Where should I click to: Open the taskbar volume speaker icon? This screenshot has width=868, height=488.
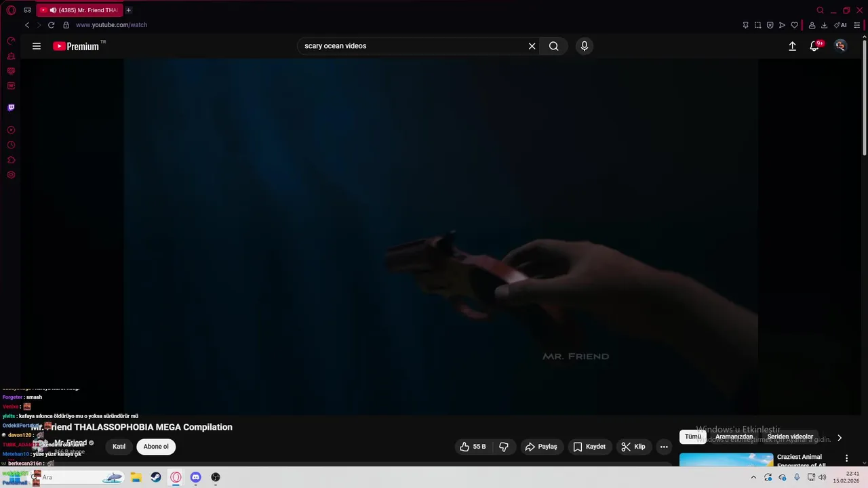[823, 477]
